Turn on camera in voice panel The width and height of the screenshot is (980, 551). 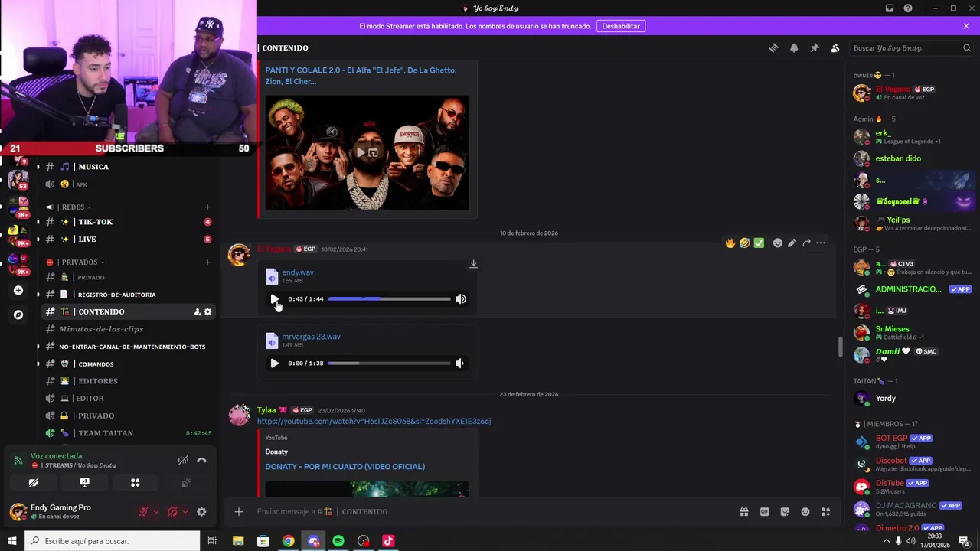tap(34, 483)
